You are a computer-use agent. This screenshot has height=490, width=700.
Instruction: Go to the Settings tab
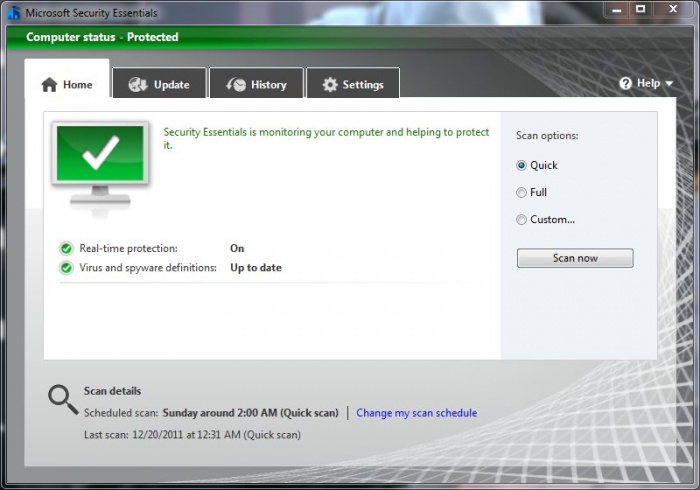click(x=353, y=83)
